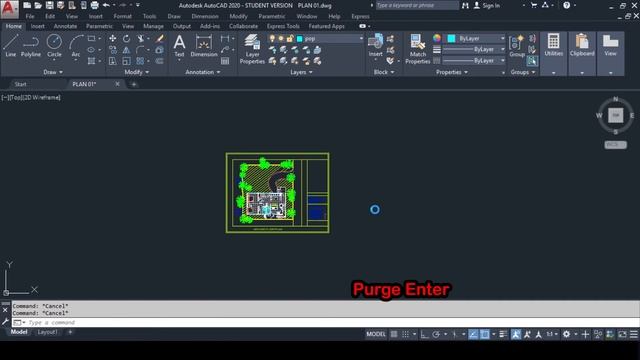Open the File menu
This screenshot has width=640, height=360.
tap(30, 16)
